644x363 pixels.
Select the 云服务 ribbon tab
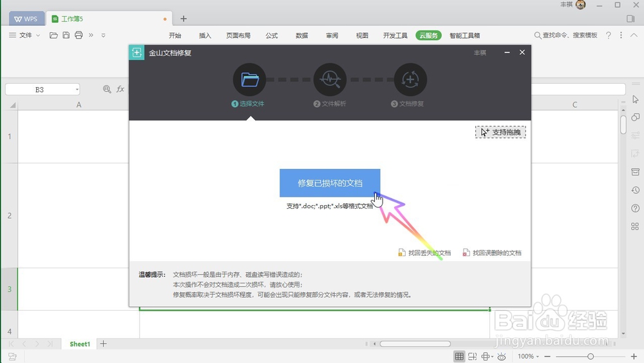point(428,35)
